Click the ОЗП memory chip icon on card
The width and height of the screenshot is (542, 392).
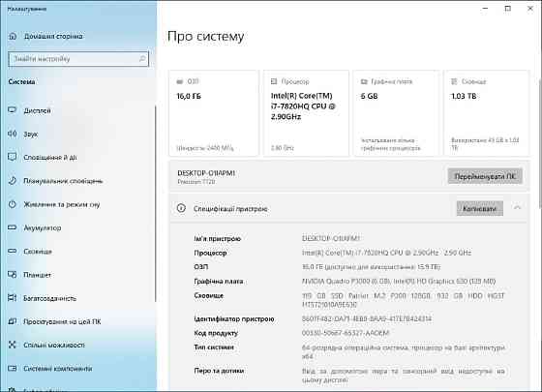180,81
